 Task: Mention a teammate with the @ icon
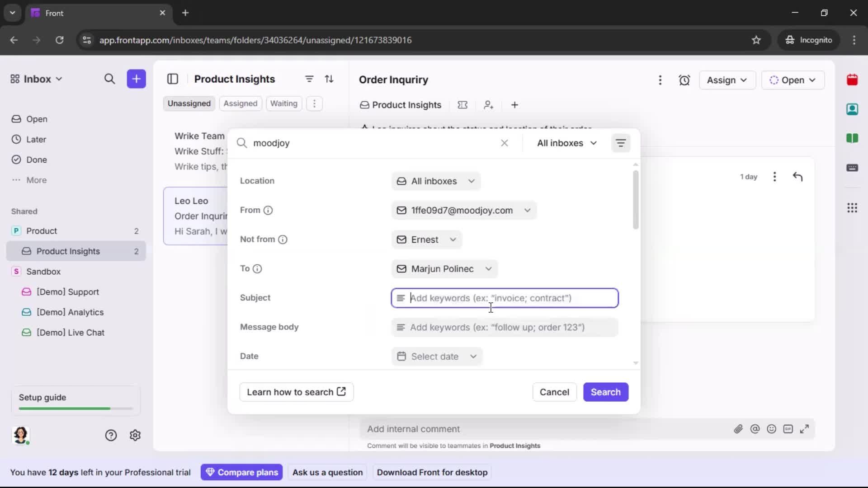pos(755,429)
